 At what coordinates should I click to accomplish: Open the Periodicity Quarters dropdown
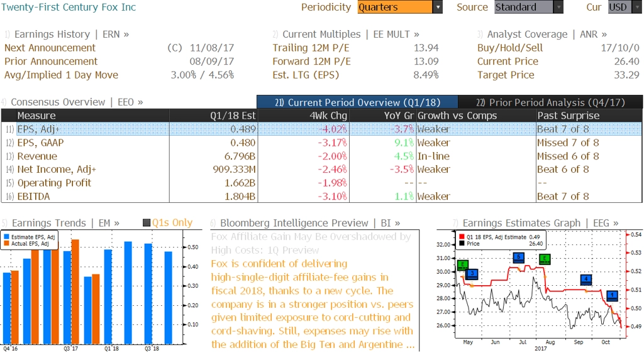click(400, 7)
